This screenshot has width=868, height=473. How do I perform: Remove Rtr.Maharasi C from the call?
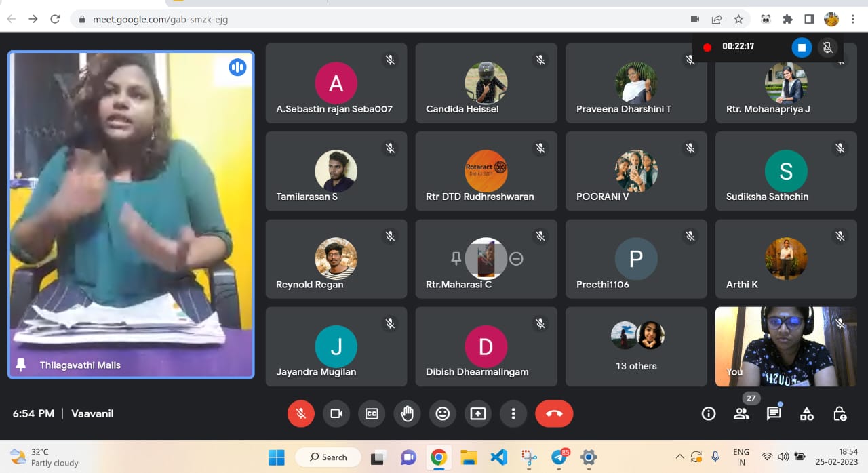(516, 258)
